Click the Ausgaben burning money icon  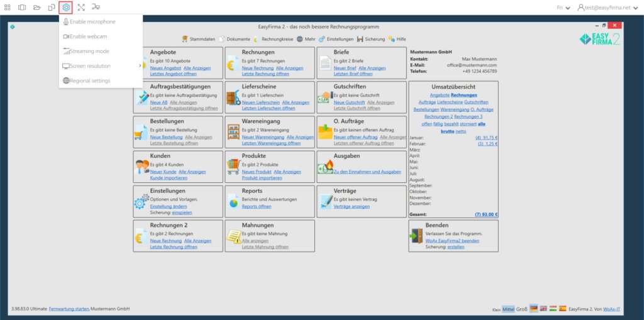coord(325,167)
